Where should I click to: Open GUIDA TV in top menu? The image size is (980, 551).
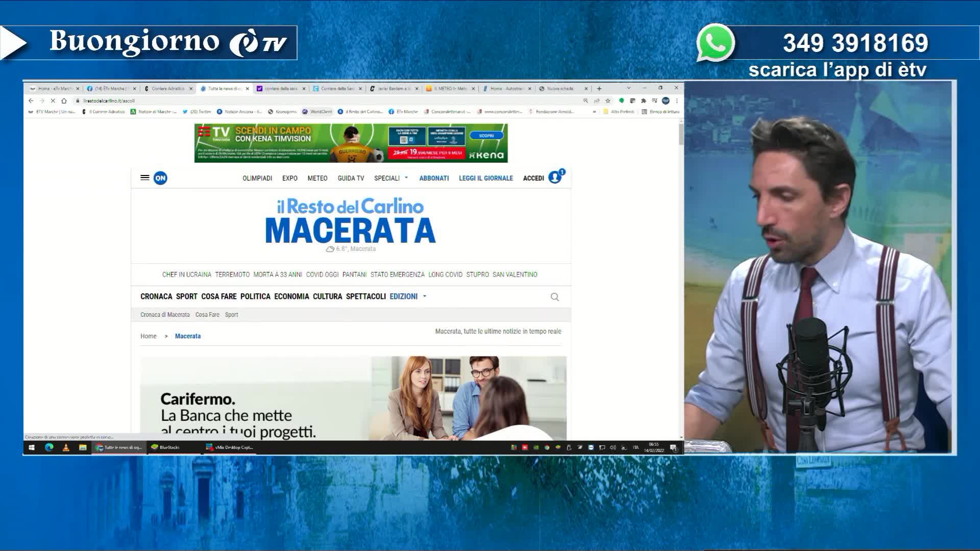point(351,178)
